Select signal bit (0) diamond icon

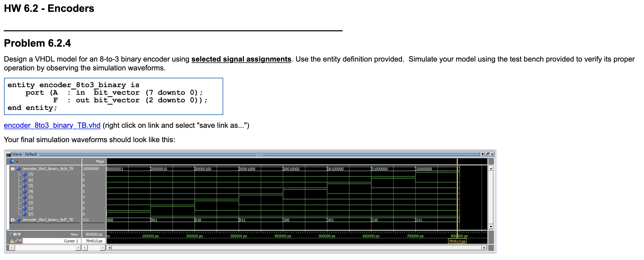click(x=25, y=214)
